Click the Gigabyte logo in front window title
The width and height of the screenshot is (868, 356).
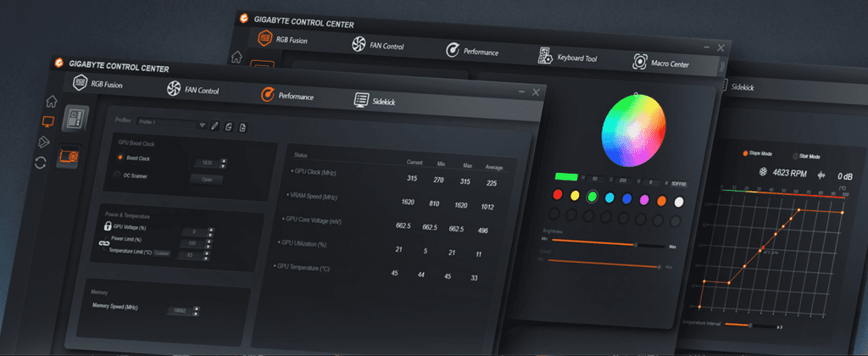[58, 63]
